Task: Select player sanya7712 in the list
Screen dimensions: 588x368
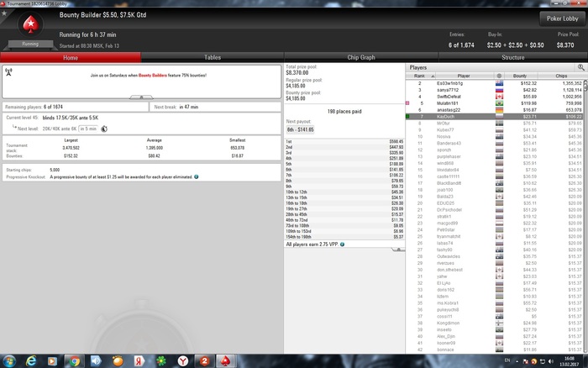Action: 494,90
